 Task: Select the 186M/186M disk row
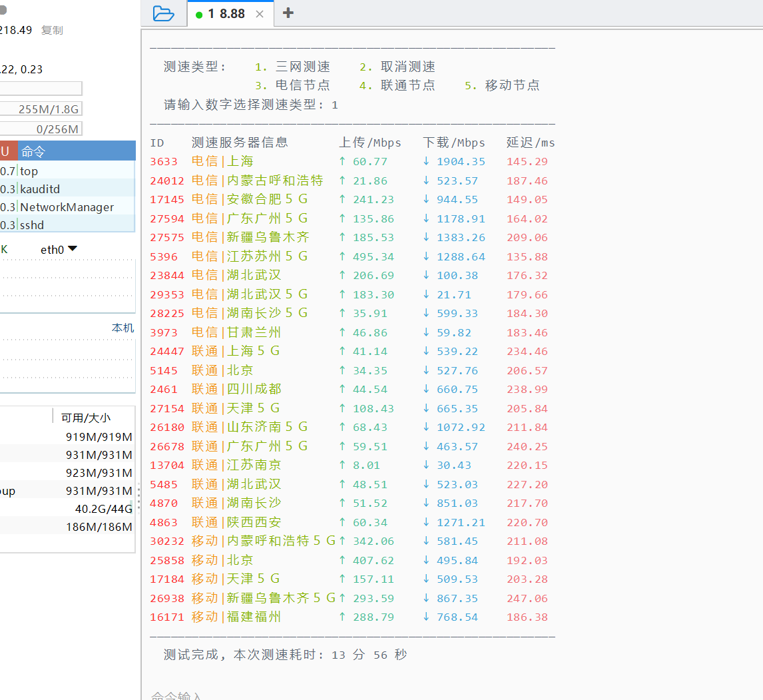[67, 527]
